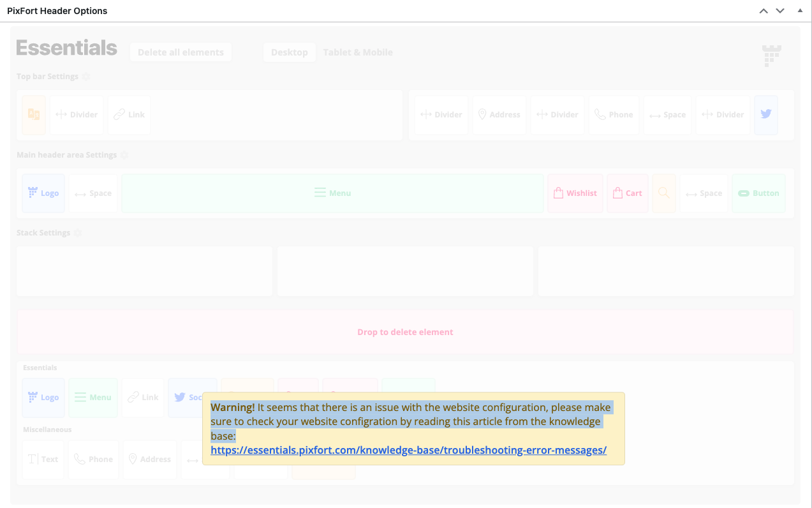Click the Miscellaneous section label
812x508 pixels.
47,430
